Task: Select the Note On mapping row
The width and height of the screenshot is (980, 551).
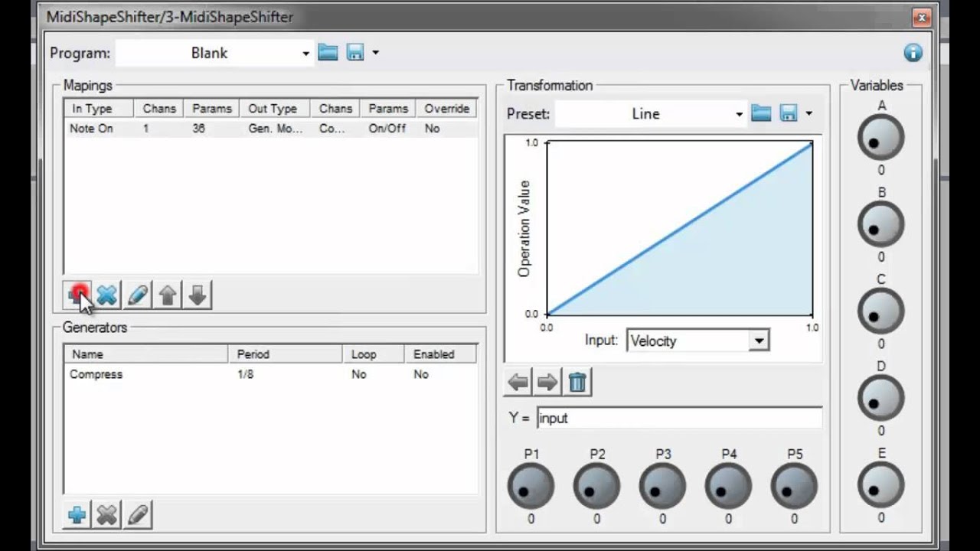Action: click(x=271, y=129)
